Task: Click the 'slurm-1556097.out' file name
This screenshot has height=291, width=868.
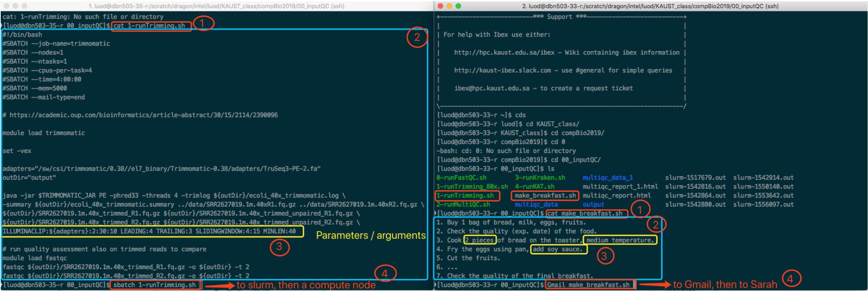Action: [764, 204]
